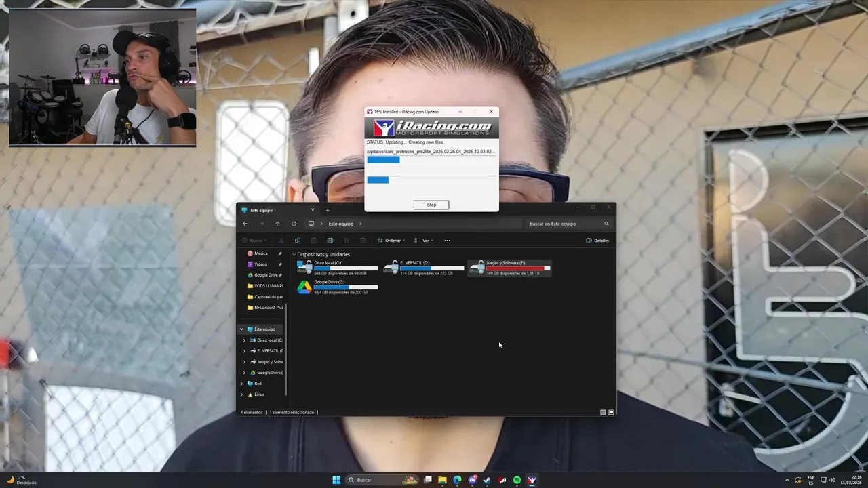The image size is (868, 488).
Task: Collapse Este equipo tree node
Action: 241,329
